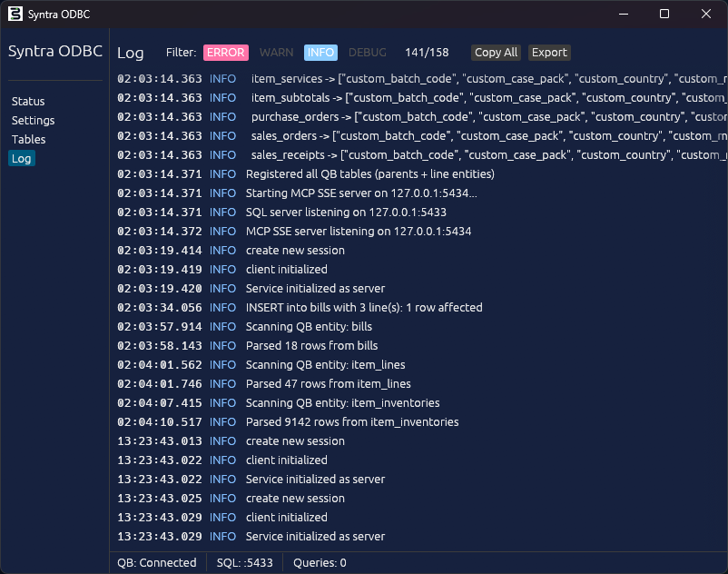Click the Copy All button

point(496,53)
